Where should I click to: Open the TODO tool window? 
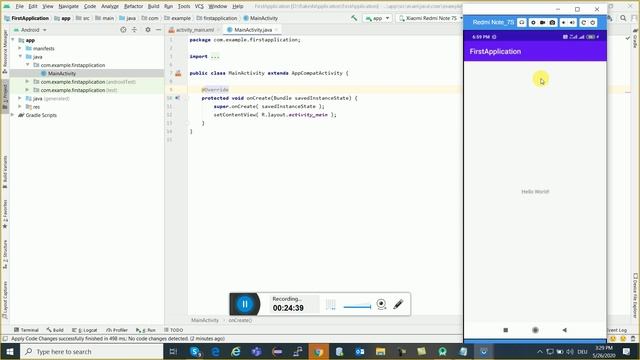pos(174,330)
